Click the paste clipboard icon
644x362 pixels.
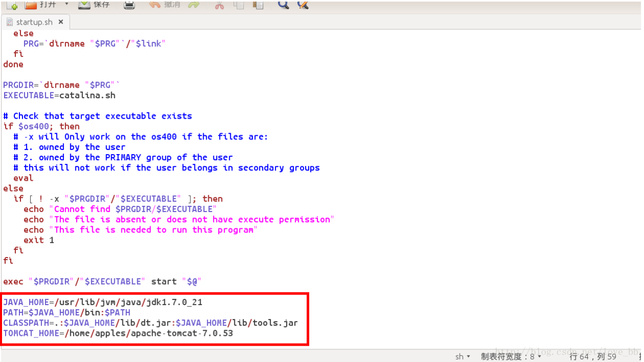pos(258,5)
